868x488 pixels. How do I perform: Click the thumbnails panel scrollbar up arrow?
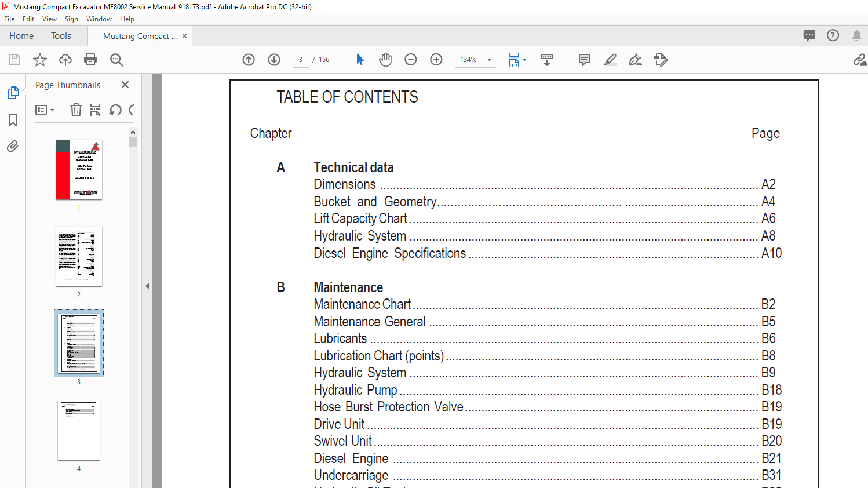click(133, 132)
